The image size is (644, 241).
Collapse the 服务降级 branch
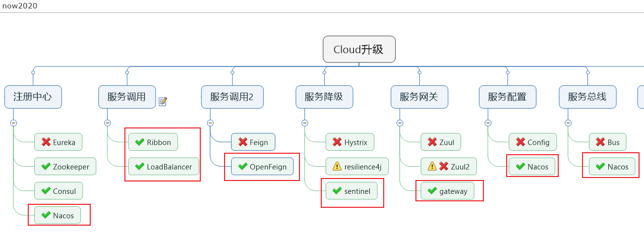(x=304, y=123)
